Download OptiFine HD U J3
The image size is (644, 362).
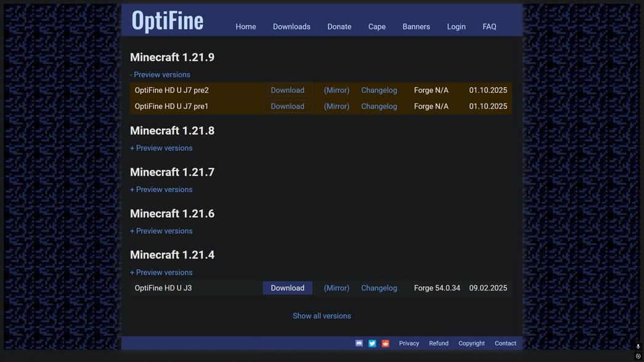[x=287, y=288]
